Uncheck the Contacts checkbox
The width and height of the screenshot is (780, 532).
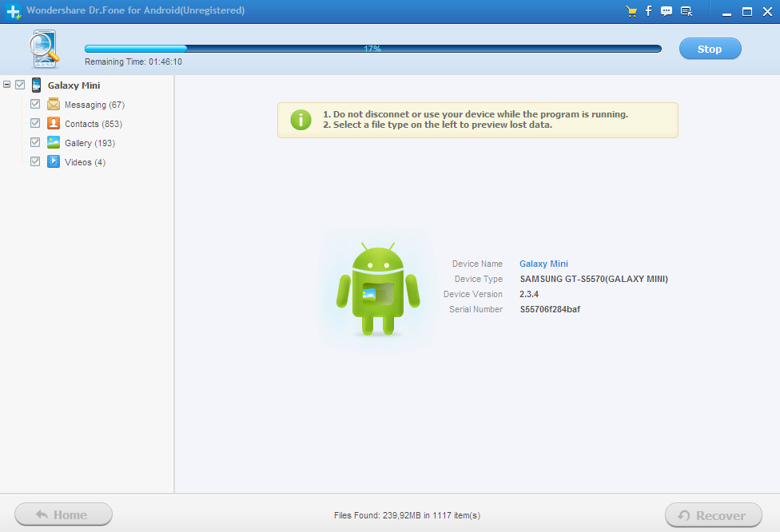(35, 123)
